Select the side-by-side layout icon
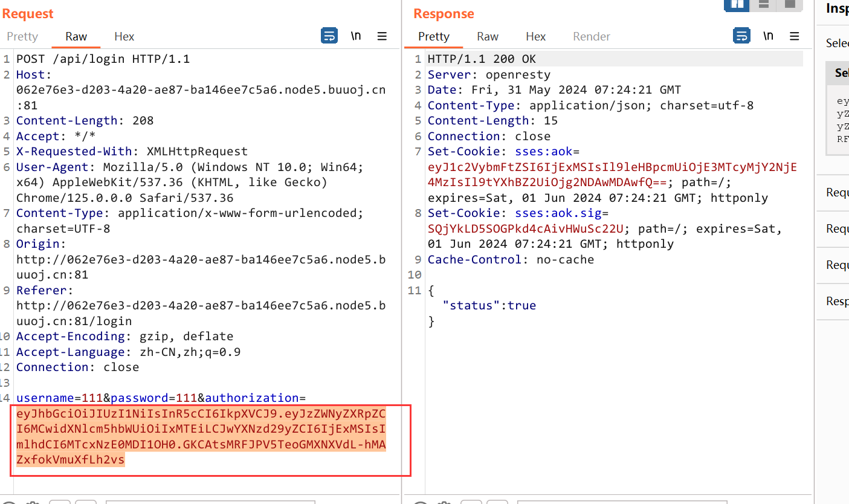849x504 pixels. pos(737,5)
